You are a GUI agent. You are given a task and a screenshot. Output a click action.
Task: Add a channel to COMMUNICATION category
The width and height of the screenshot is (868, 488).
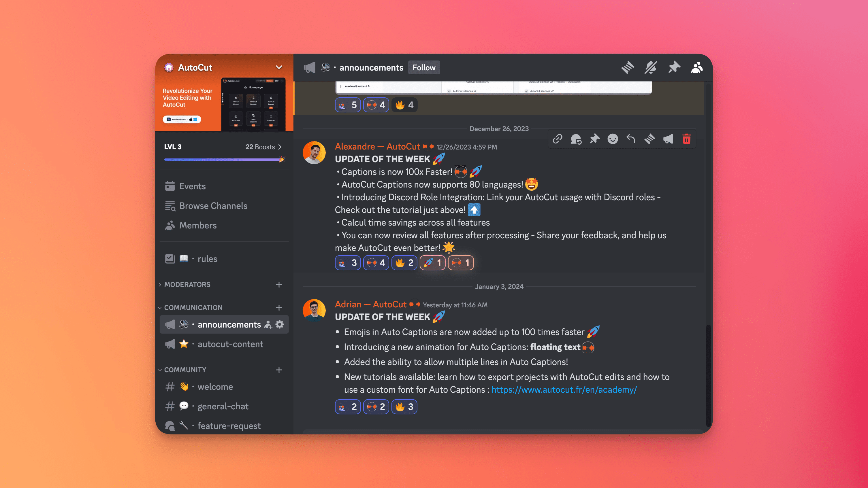coord(279,307)
